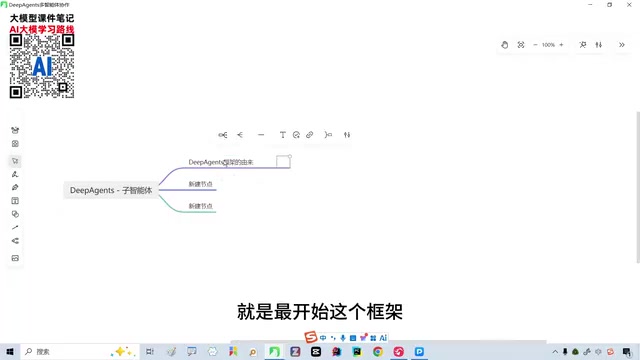Select the middle 新建节点 node
The image size is (640, 360).
tap(200, 184)
